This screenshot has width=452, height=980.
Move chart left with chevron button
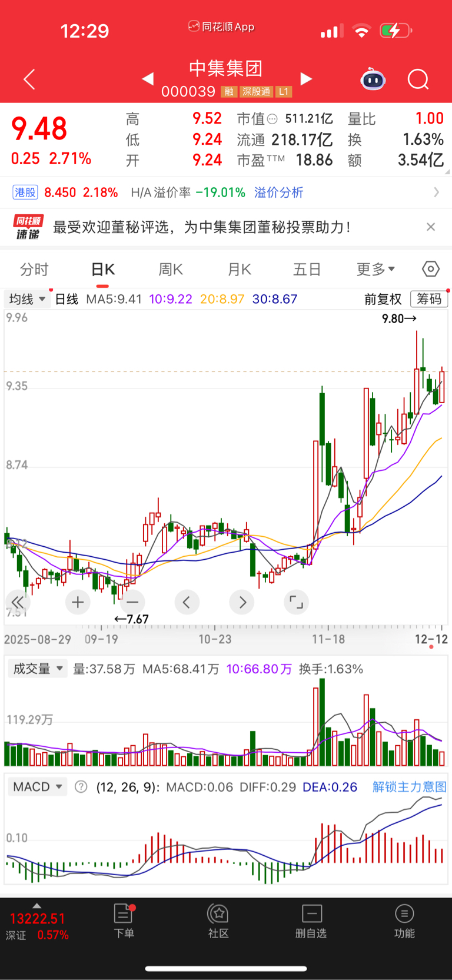[x=187, y=602]
